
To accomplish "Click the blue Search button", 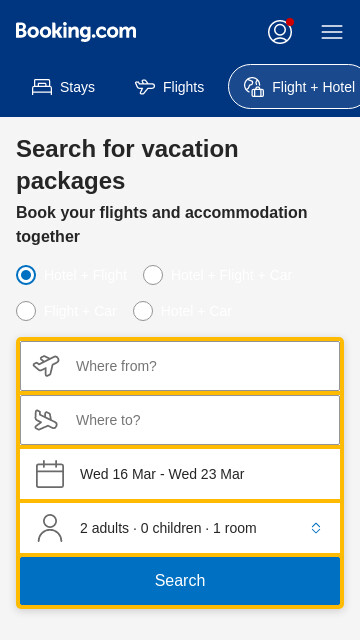I will pyautogui.click(x=180, y=580).
